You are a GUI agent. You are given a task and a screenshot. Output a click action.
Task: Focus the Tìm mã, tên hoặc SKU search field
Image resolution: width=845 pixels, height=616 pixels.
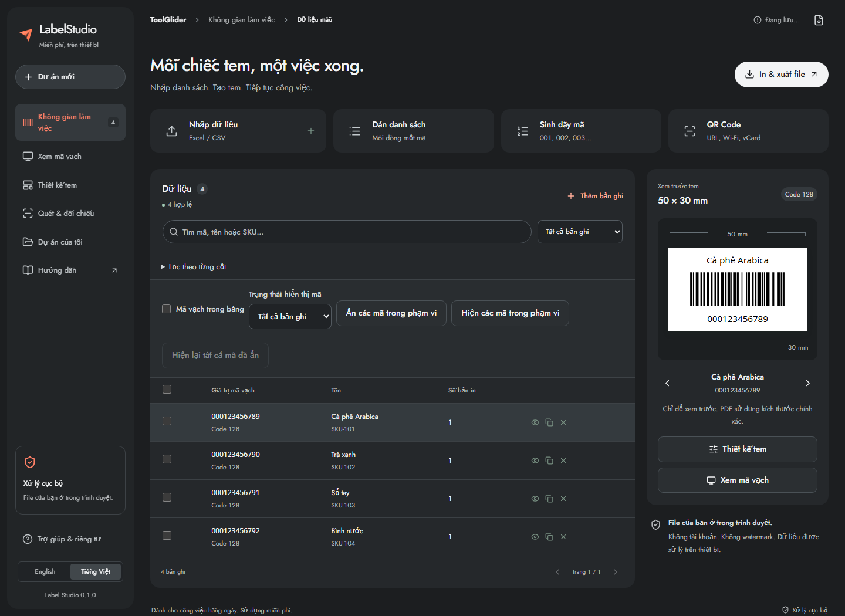(347, 232)
